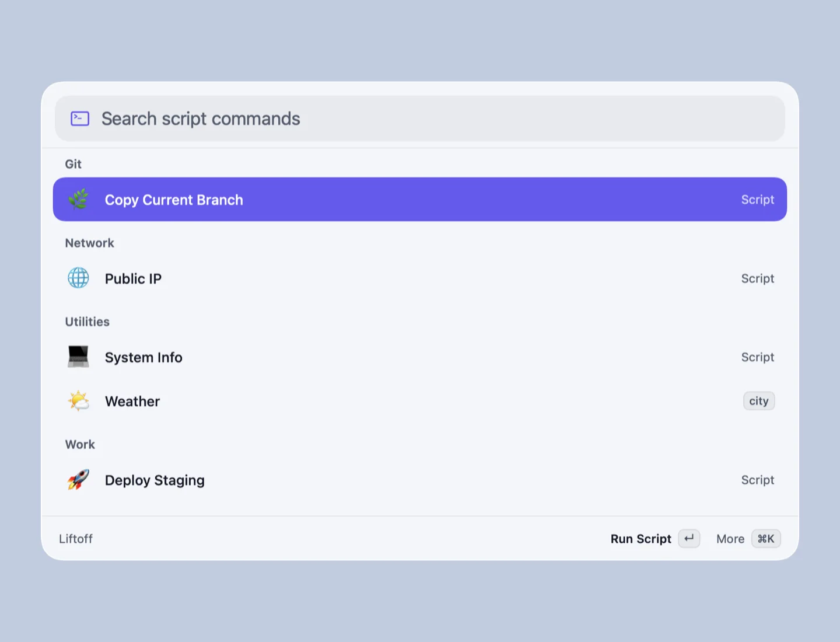Click Script label on Copy Current Branch row
This screenshot has width=840, height=642.
(x=758, y=200)
